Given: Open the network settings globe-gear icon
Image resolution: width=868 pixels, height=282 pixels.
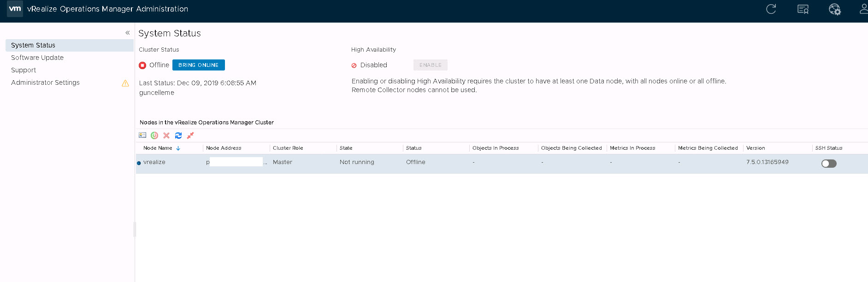Looking at the screenshot, I should (x=834, y=9).
